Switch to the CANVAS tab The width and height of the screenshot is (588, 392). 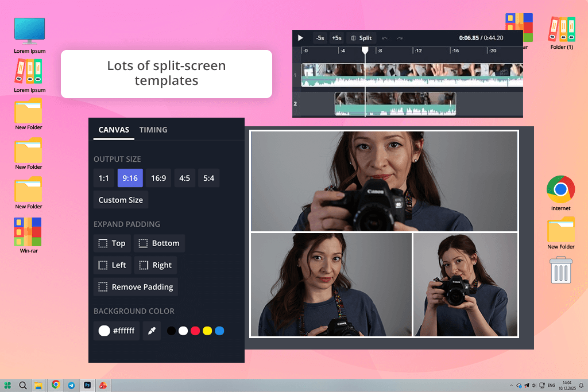[x=114, y=130]
